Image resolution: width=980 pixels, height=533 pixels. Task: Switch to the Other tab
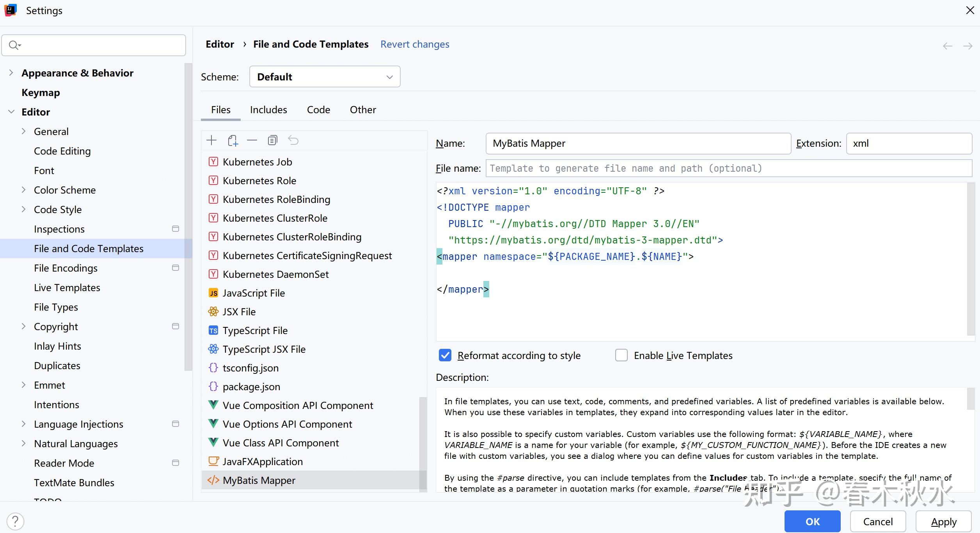coord(363,110)
